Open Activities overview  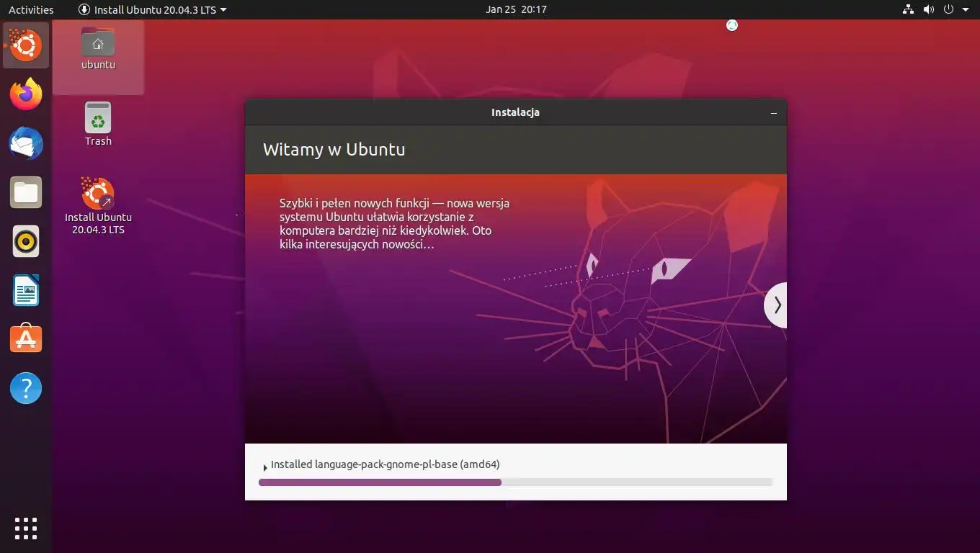[31, 9]
